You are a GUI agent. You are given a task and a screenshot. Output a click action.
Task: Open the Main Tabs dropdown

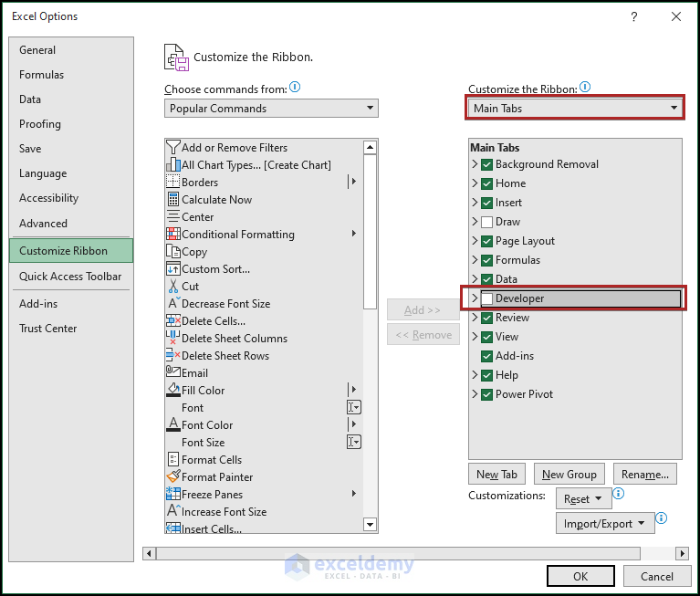pyautogui.click(x=575, y=109)
